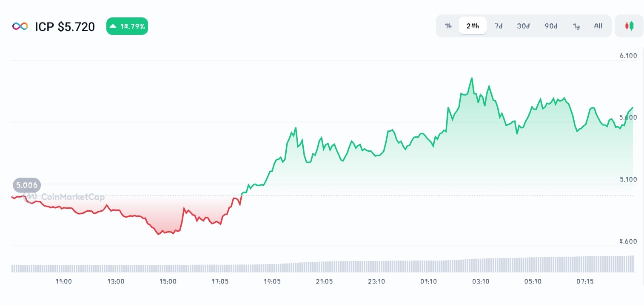644x306 pixels.
Task: Choose the 90d time range
Action: pyautogui.click(x=551, y=26)
